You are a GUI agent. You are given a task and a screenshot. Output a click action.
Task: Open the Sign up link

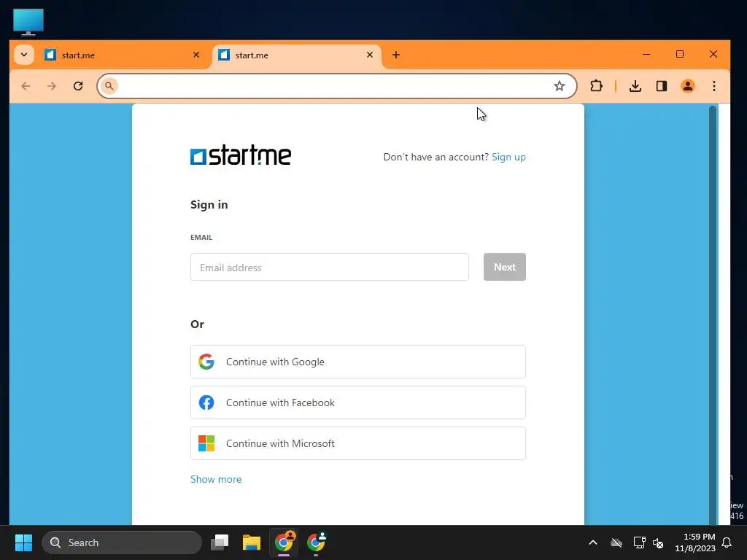508,157
